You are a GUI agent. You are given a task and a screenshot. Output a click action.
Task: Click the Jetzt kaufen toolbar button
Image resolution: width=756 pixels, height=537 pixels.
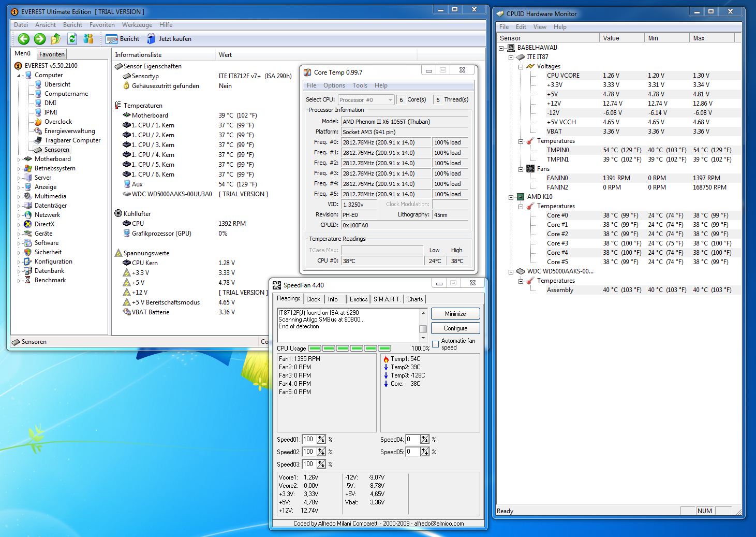pos(169,39)
